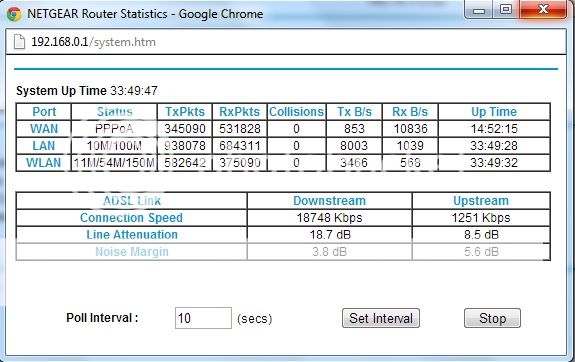This screenshot has width=575, height=362.
Task: Click downstream attenuation 18.7 dB
Action: click(330, 234)
